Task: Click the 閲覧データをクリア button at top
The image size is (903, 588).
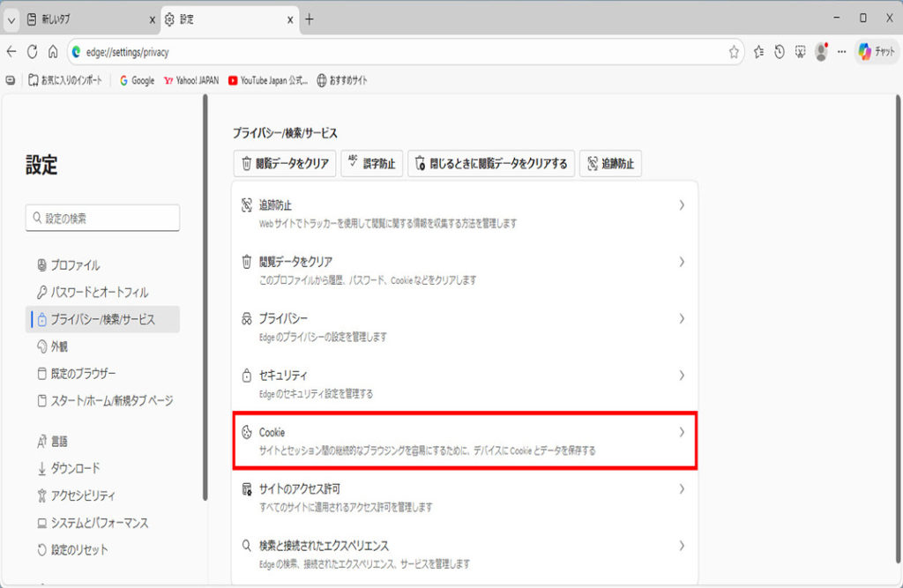Action: pos(284,163)
